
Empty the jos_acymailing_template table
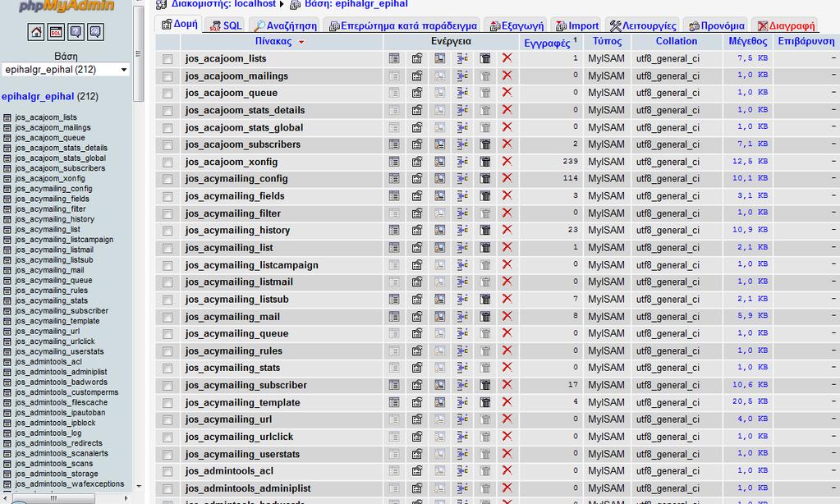[x=485, y=402]
